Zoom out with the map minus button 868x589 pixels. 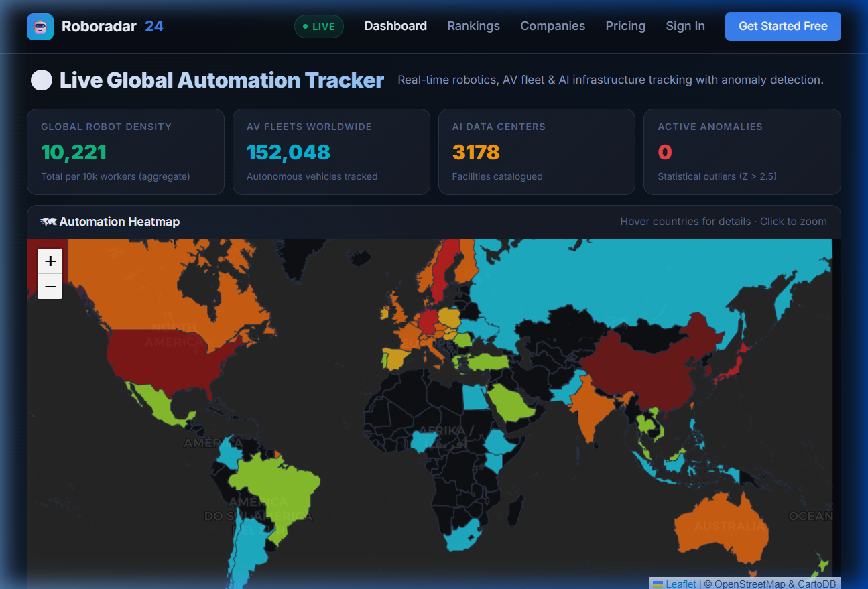tap(50, 287)
